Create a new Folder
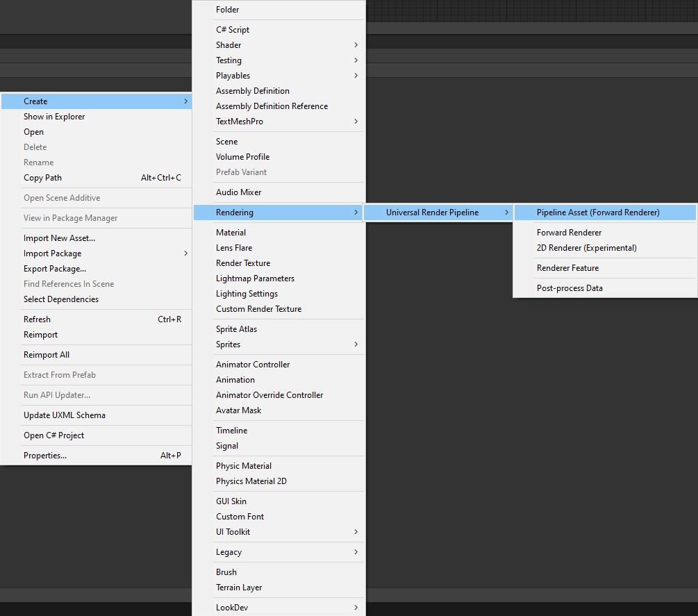The image size is (698, 616). click(x=228, y=10)
